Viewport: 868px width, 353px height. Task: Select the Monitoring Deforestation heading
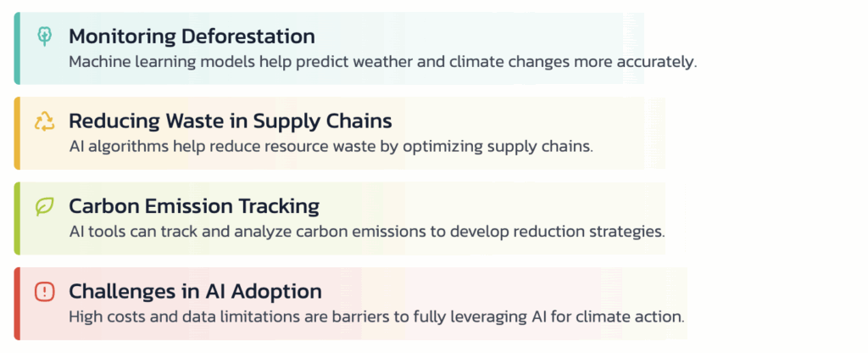(192, 36)
